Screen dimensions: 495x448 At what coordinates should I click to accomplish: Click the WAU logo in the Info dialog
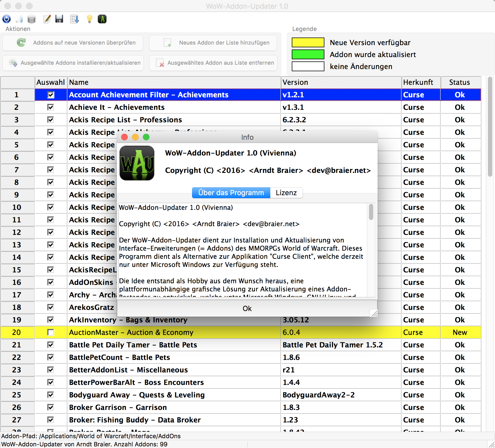click(137, 163)
